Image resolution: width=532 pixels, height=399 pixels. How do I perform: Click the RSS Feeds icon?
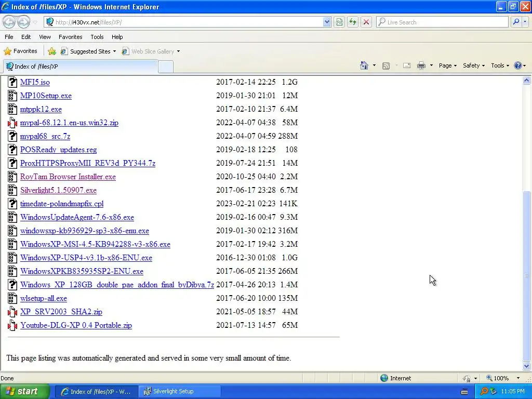(x=386, y=66)
